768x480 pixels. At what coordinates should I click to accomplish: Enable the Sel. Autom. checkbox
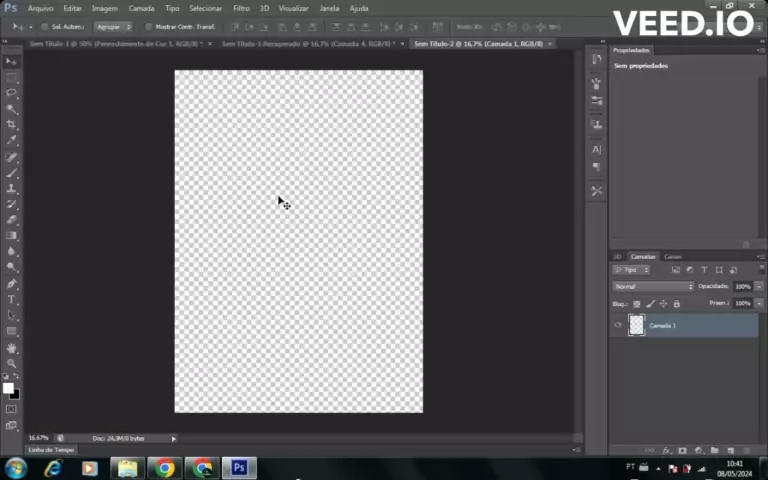44,27
